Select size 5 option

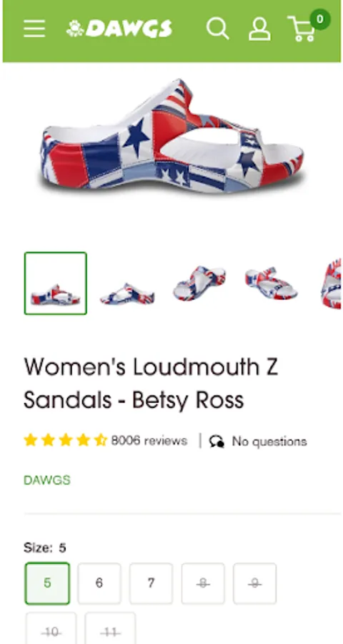click(x=47, y=583)
